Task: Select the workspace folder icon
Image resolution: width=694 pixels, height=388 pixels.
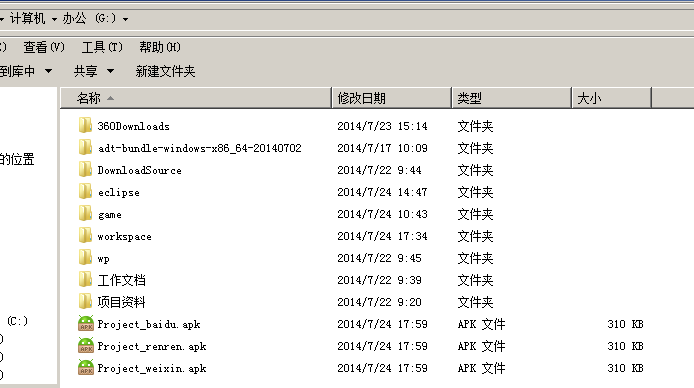Action: (x=85, y=235)
